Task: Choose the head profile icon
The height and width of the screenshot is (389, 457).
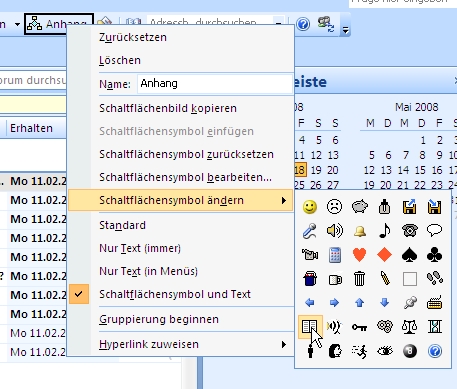Action: (x=335, y=351)
